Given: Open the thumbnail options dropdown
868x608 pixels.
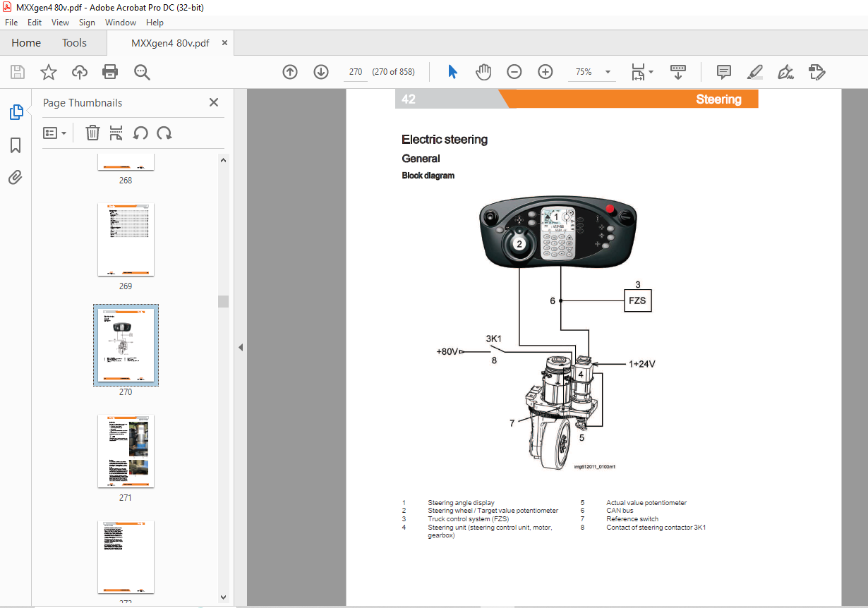Looking at the screenshot, I should (x=55, y=133).
